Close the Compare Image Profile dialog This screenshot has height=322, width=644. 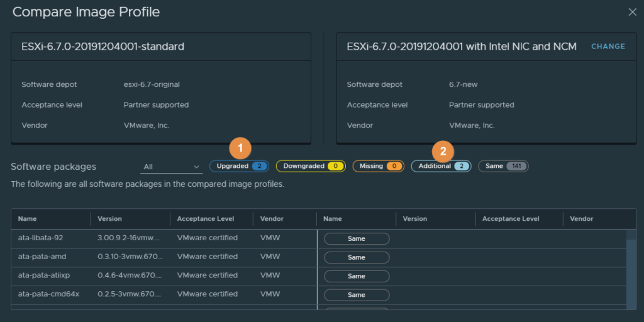632,12
